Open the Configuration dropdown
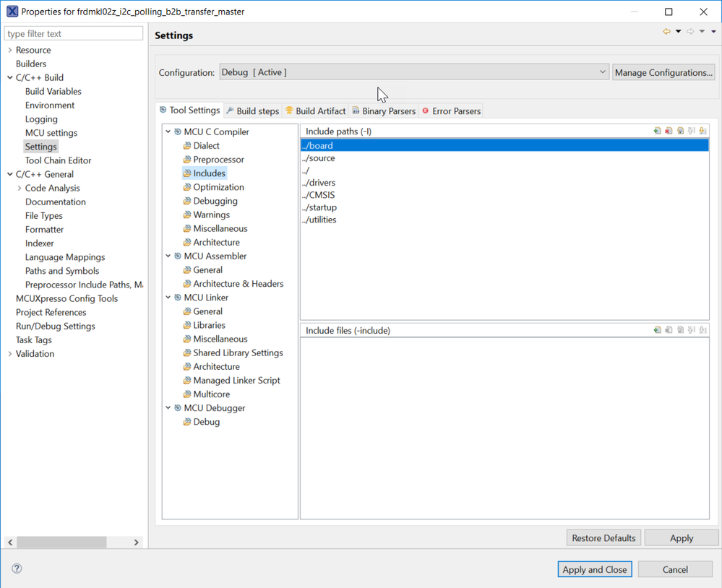The width and height of the screenshot is (722, 588). tap(414, 72)
